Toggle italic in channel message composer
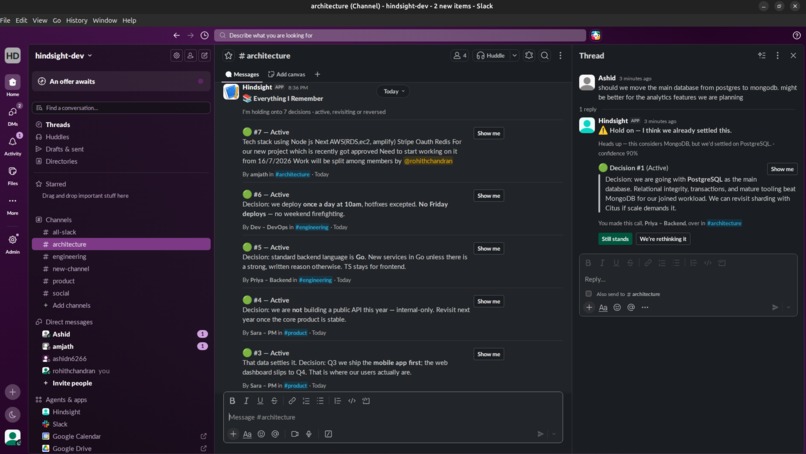 click(x=246, y=401)
